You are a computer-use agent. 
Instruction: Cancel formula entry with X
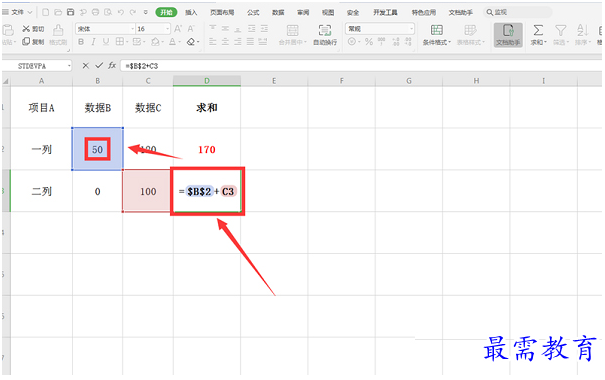86,66
